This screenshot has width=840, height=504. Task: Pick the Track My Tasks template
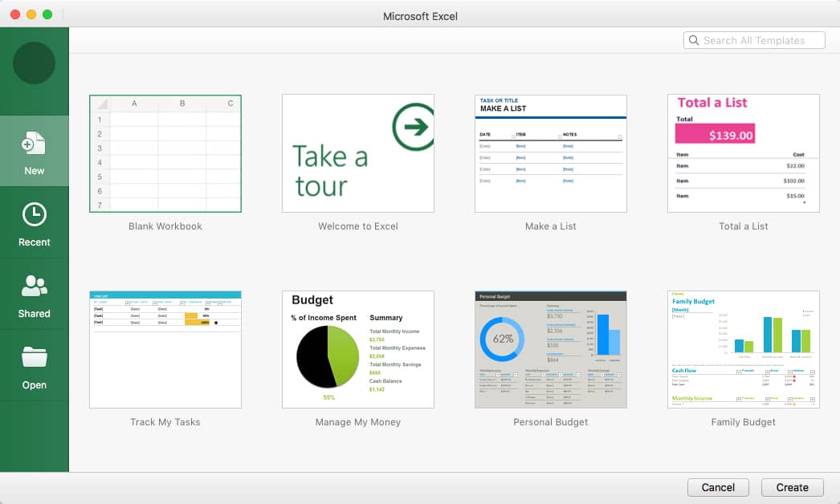coord(165,349)
